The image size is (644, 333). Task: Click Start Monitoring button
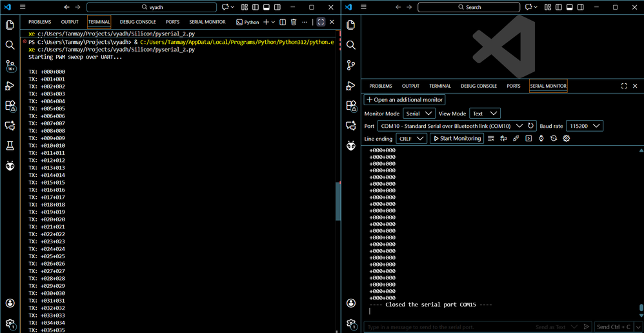pyautogui.click(x=457, y=138)
